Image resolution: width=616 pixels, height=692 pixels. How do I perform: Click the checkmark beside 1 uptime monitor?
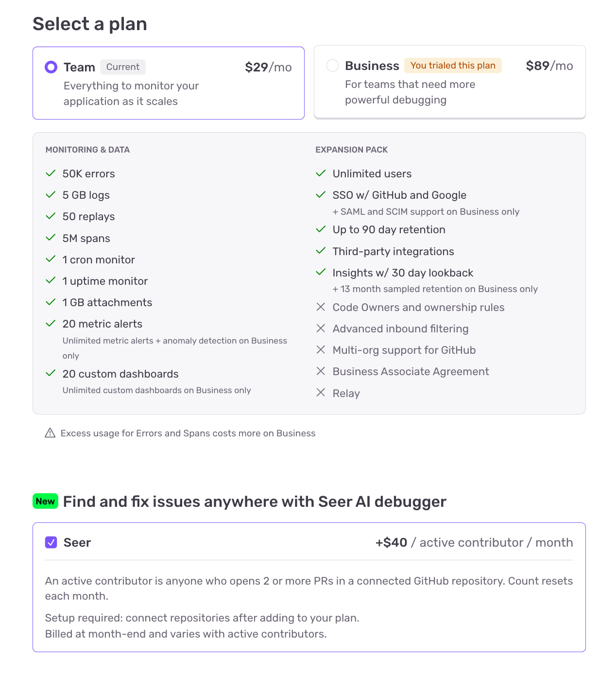click(51, 280)
